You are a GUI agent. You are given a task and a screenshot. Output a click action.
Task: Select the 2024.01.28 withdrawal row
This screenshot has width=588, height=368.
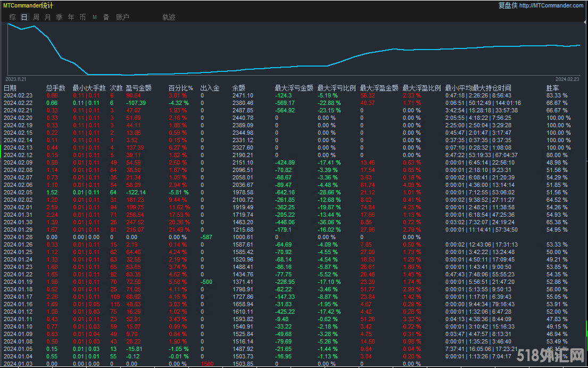pyautogui.click(x=18, y=237)
